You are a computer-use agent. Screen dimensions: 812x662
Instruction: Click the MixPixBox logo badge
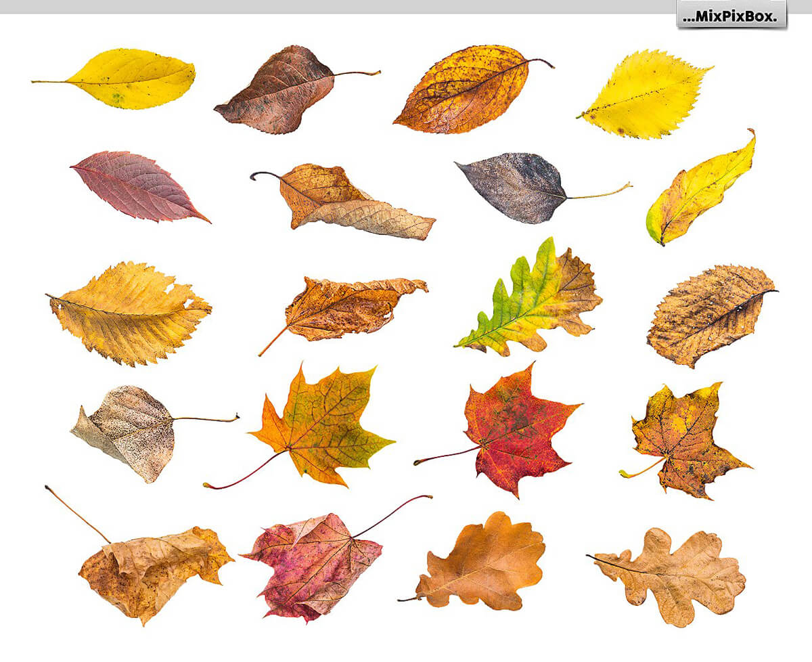(731, 15)
